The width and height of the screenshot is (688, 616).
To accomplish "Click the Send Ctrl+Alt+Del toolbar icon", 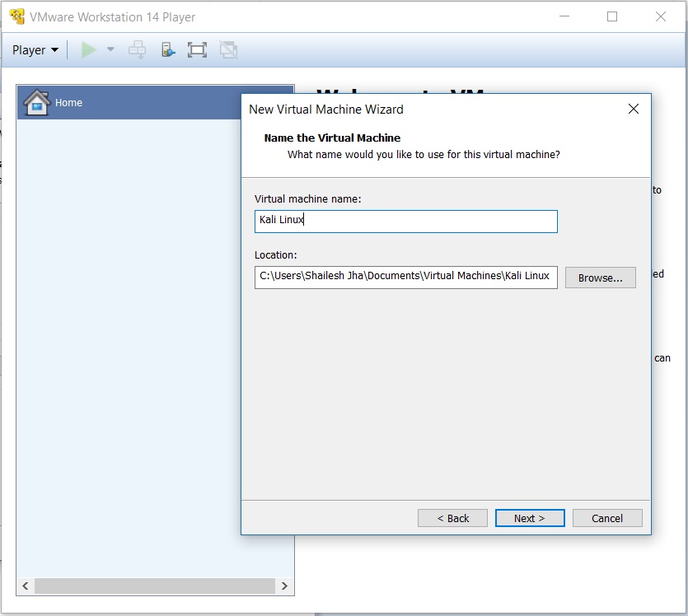I will [x=138, y=49].
